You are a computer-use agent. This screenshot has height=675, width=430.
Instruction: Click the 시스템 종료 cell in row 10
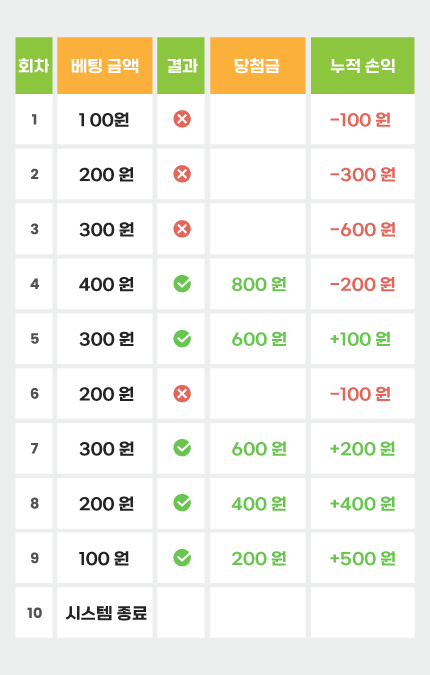(x=105, y=613)
